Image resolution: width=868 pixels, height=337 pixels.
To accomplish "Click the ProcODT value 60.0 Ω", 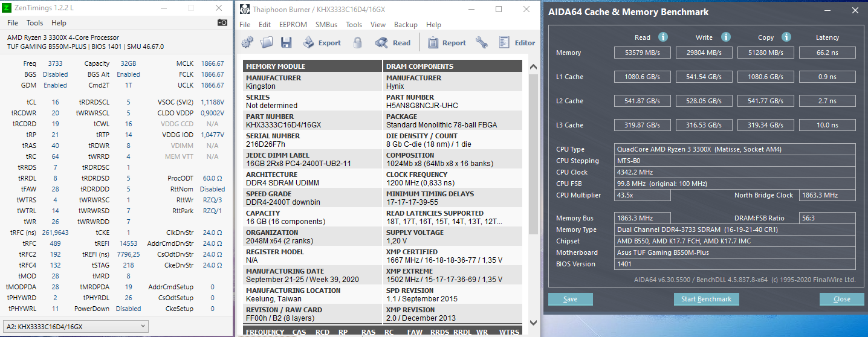I will pos(213,178).
